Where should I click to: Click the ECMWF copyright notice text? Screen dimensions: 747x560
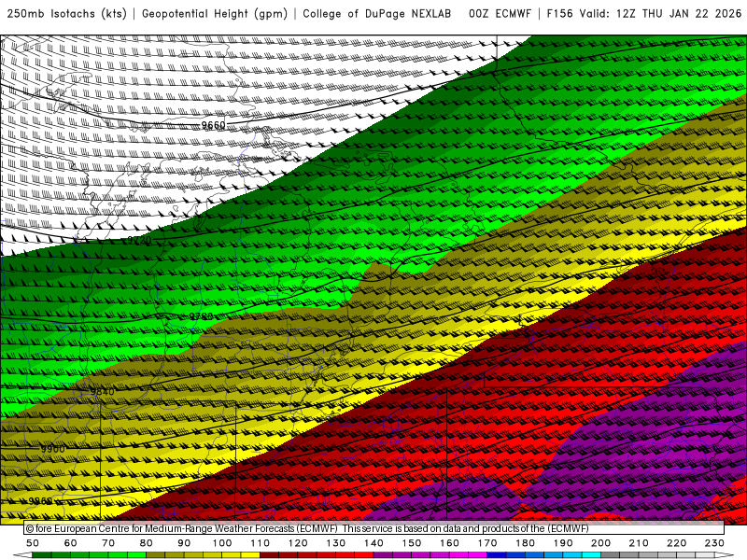click(307, 528)
